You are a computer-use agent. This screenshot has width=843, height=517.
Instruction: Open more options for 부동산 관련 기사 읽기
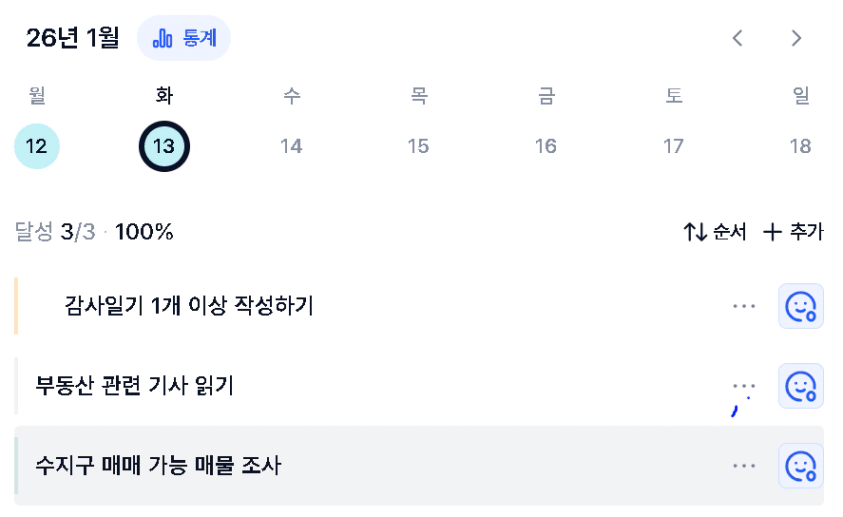(744, 386)
